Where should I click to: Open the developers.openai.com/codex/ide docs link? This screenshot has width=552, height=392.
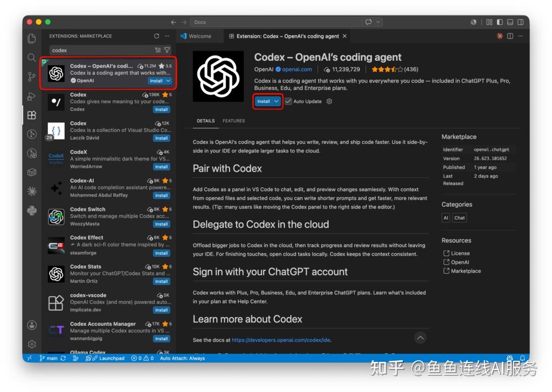pyautogui.click(x=281, y=340)
